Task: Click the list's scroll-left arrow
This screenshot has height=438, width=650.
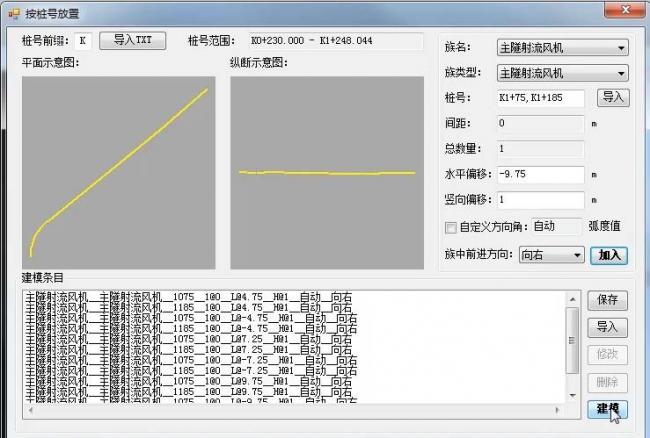Action: 31,409
